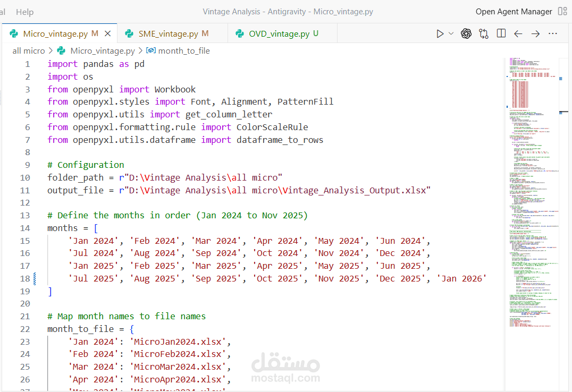Image resolution: width=572 pixels, height=392 pixels.
Task: Click Python icon in SME_vintage.py tab
Action: (129, 34)
